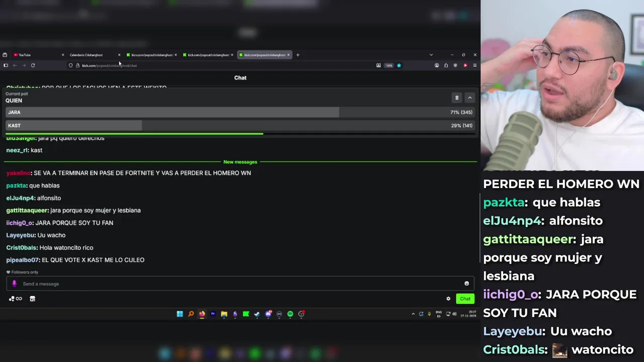
Task: Click username neez_rl in chat
Action: tap(17, 150)
